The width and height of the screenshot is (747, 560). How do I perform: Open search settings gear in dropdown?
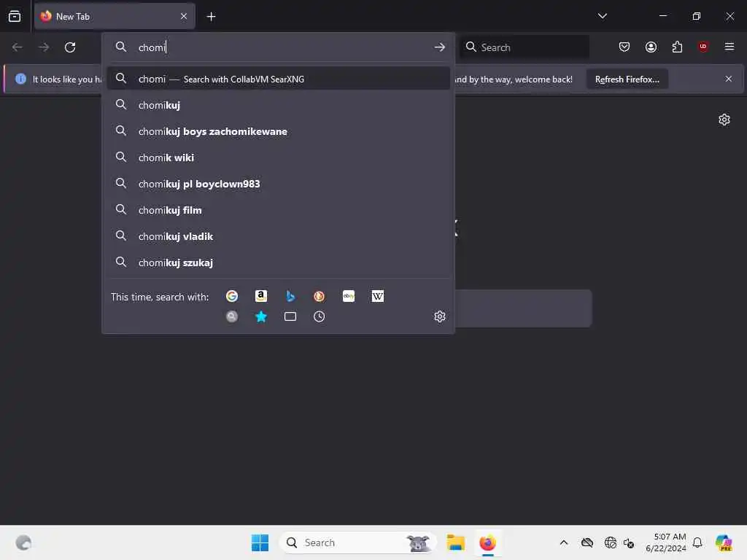point(439,316)
